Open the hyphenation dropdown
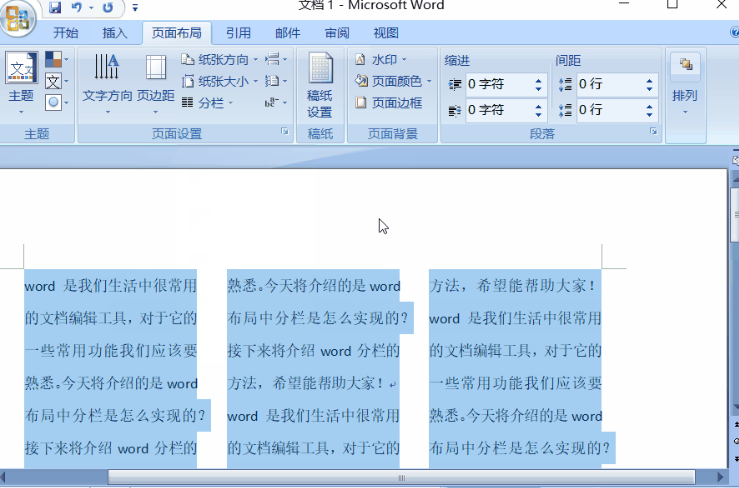739x488 pixels. pos(276,102)
